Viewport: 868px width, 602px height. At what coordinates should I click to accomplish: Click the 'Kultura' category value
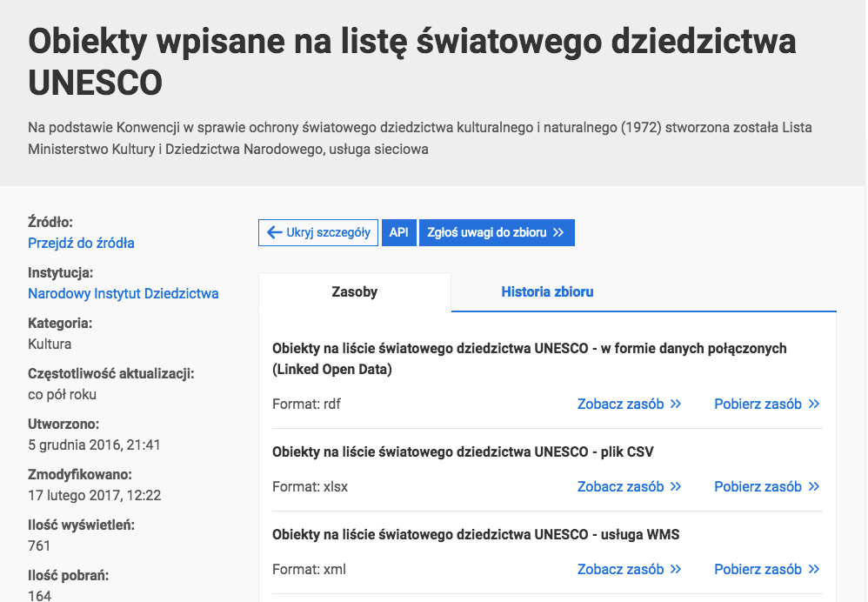coord(50,344)
